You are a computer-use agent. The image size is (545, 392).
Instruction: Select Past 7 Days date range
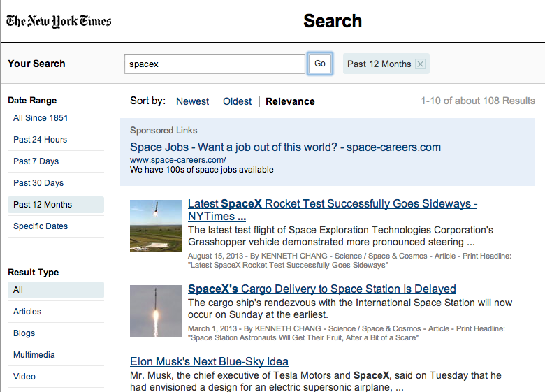tap(36, 161)
